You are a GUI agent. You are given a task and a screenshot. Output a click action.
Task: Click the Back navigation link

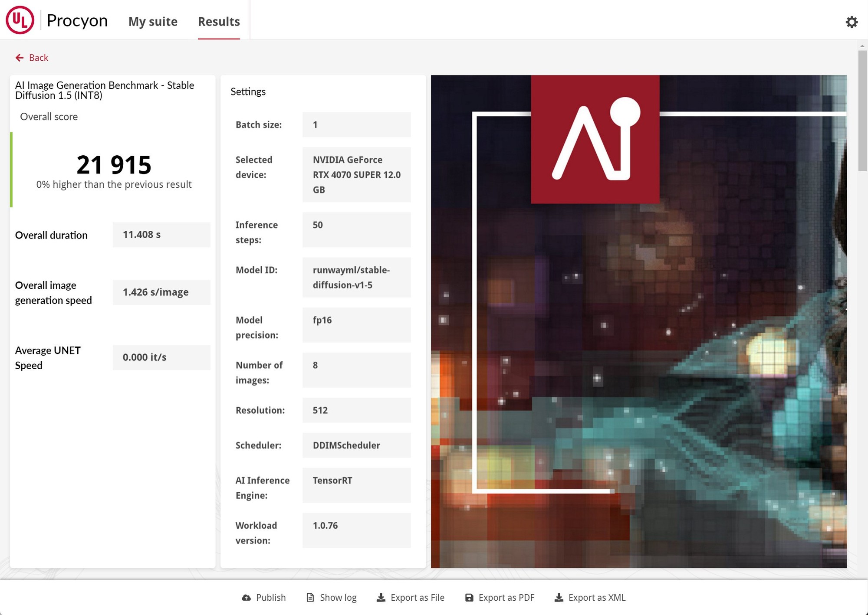(32, 58)
